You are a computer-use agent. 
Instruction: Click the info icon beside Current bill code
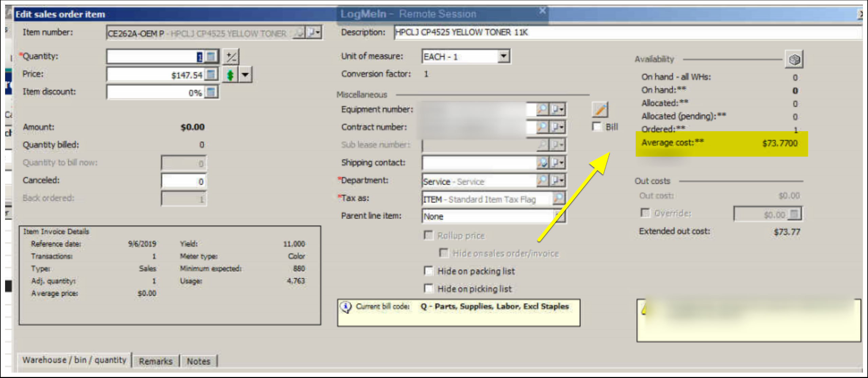coord(346,307)
